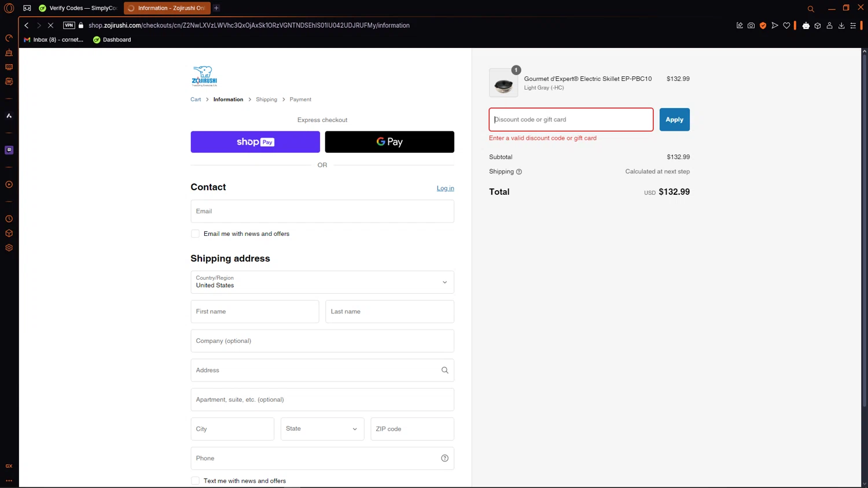Image resolution: width=868 pixels, height=488 pixels.
Task: Focus the Phone field
Action: pyautogui.click(x=322, y=458)
